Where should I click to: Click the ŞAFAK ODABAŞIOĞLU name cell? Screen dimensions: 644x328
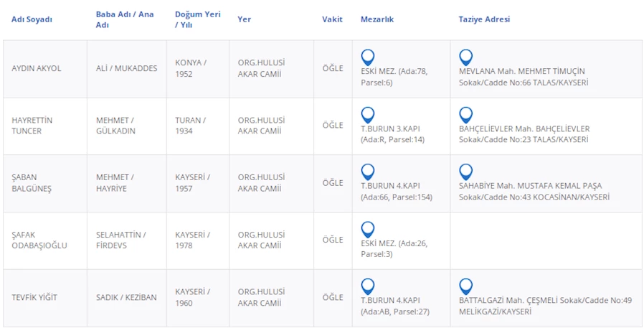[x=39, y=240]
